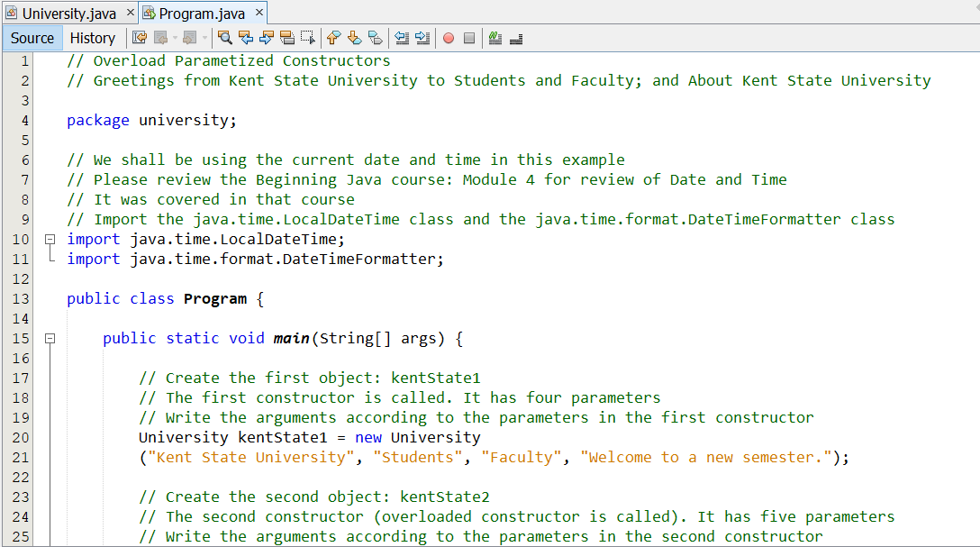Click line number 13 in the gutter

pyautogui.click(x=21, y=299)
